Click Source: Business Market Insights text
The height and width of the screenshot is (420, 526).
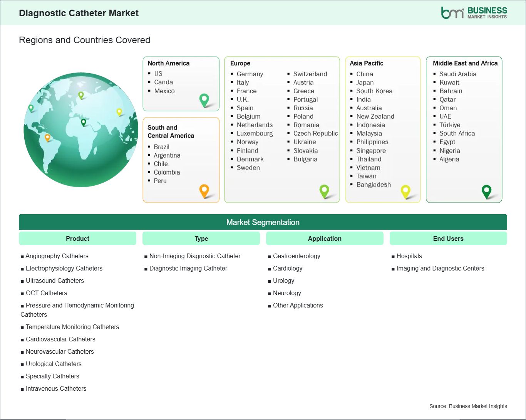[468, 406]
